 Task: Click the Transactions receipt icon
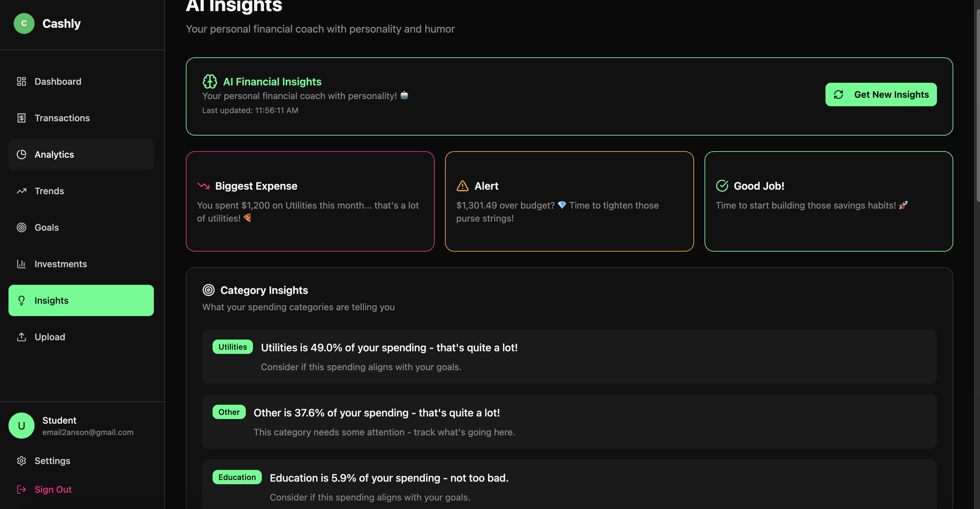[21, 118]
